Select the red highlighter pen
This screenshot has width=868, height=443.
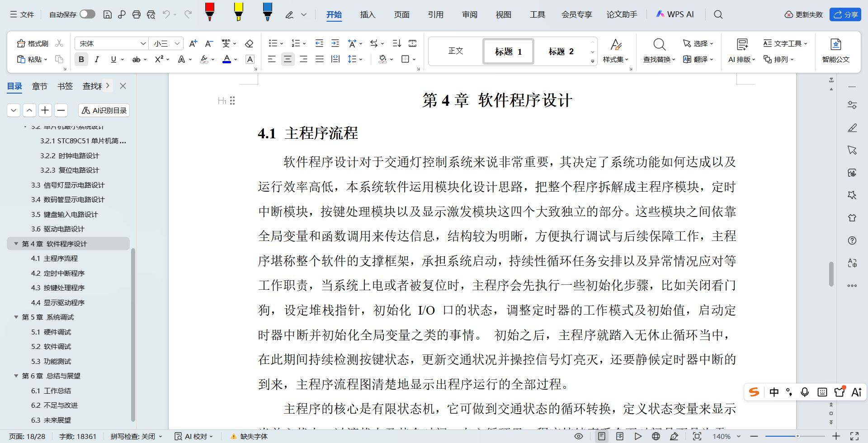(x=210, y=12)
